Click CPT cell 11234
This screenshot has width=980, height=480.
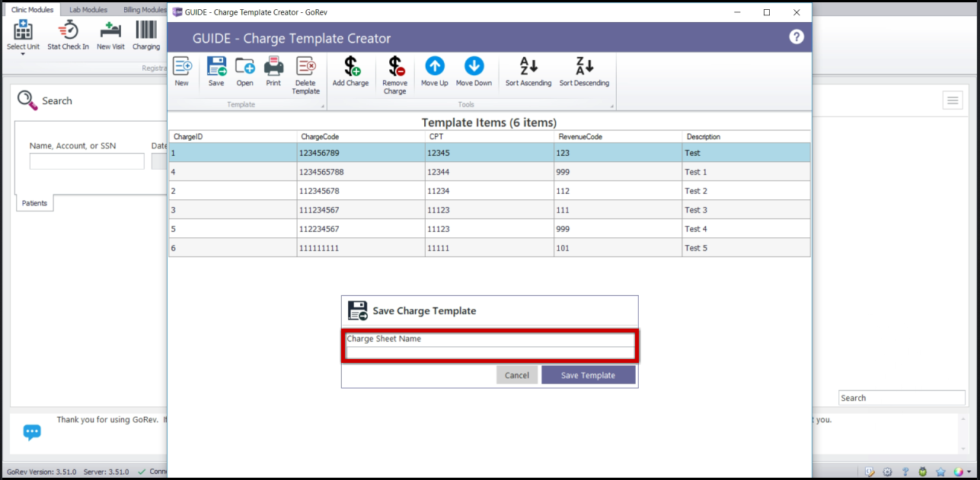489,191
